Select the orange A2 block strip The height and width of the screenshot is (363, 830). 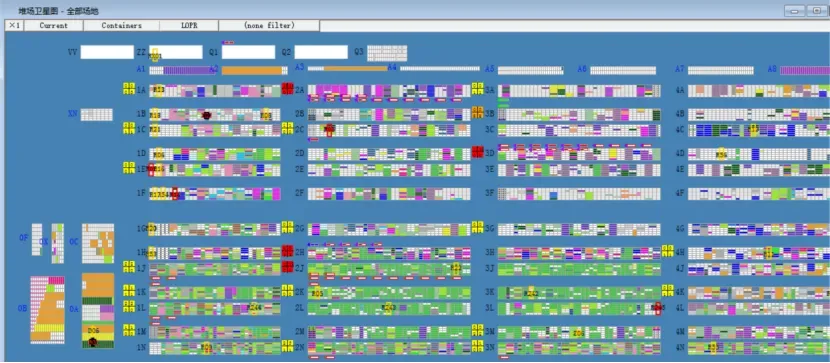click(x=252, y=70)
